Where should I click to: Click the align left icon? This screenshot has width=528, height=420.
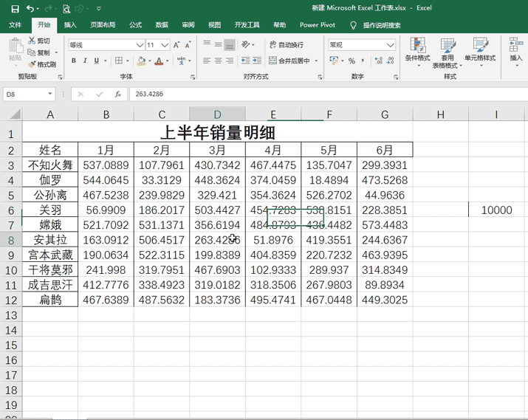tap(207, 61)
